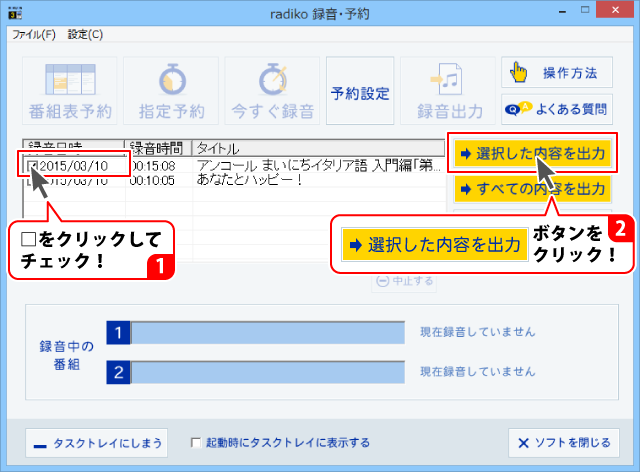
Task: Close the radiko window
Action: (615, 10)
